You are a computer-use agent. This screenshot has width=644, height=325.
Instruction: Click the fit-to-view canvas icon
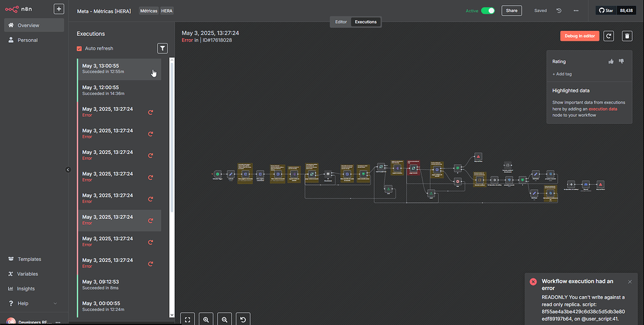coord(187,319)
